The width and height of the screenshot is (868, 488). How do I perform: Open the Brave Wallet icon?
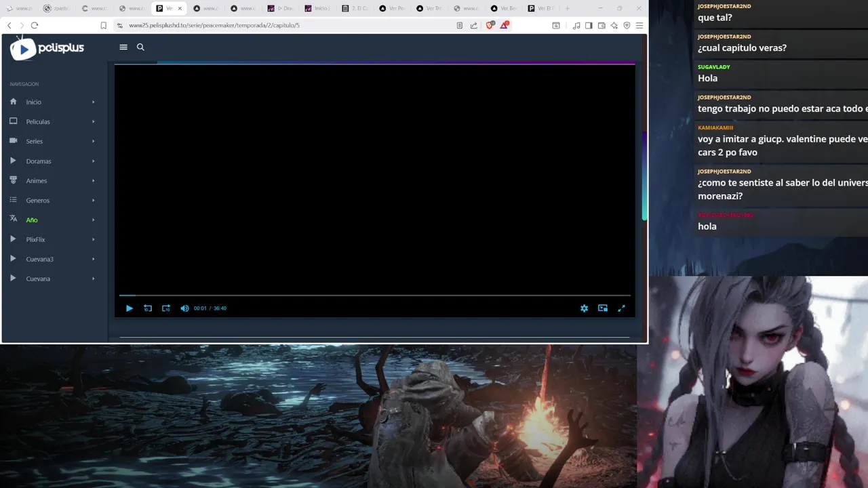pyautogui.click(x=601, y=25)
